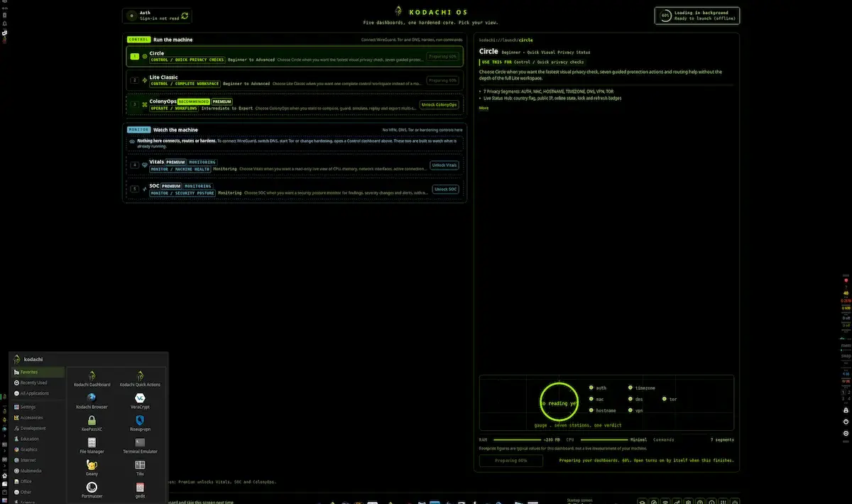Screen dimensions: 852x504
Task: Click the lock icon on the right panel
Action: click(846, 410)
